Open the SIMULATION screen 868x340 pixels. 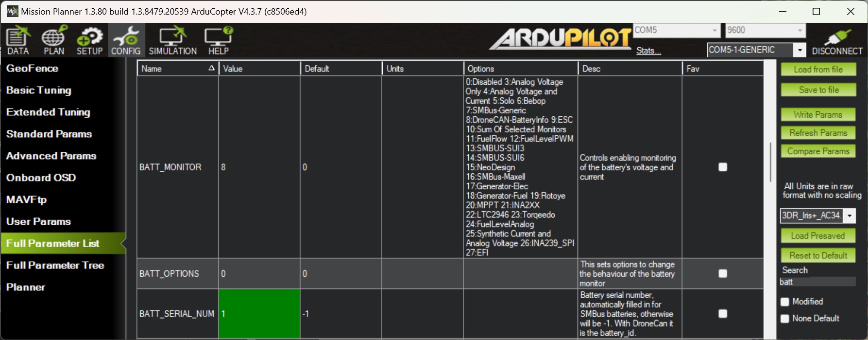point(173,41)
